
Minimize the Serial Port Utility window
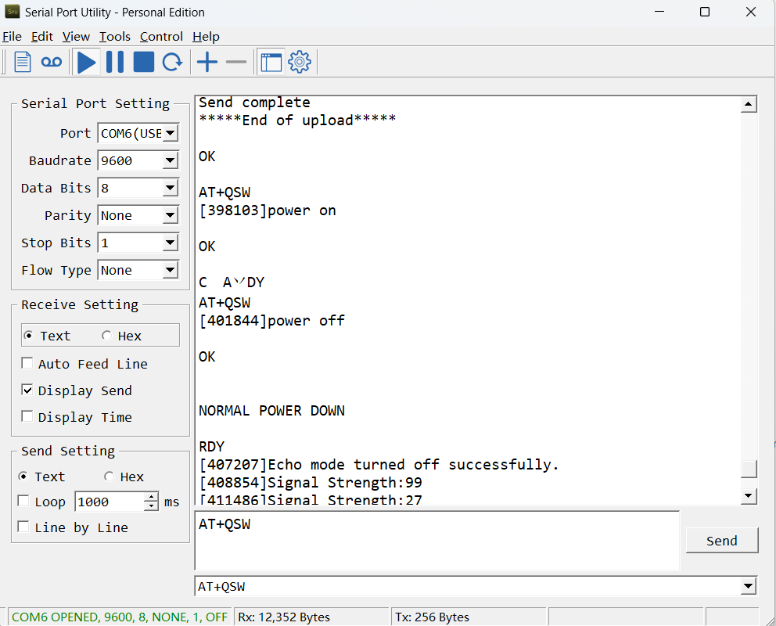pyautogui.click(x=659, y=12)
